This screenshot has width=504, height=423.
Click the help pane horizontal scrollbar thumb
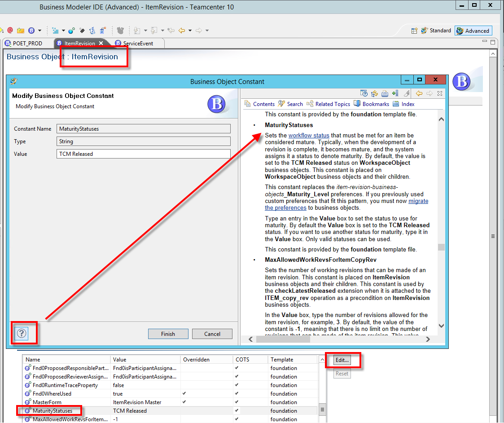283,339
